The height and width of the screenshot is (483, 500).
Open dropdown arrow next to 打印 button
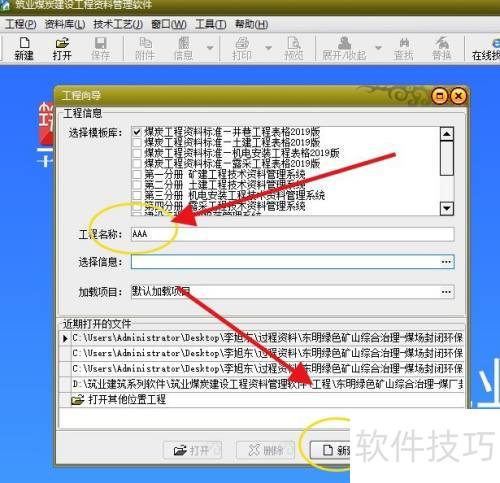click(x=268, y=48)
